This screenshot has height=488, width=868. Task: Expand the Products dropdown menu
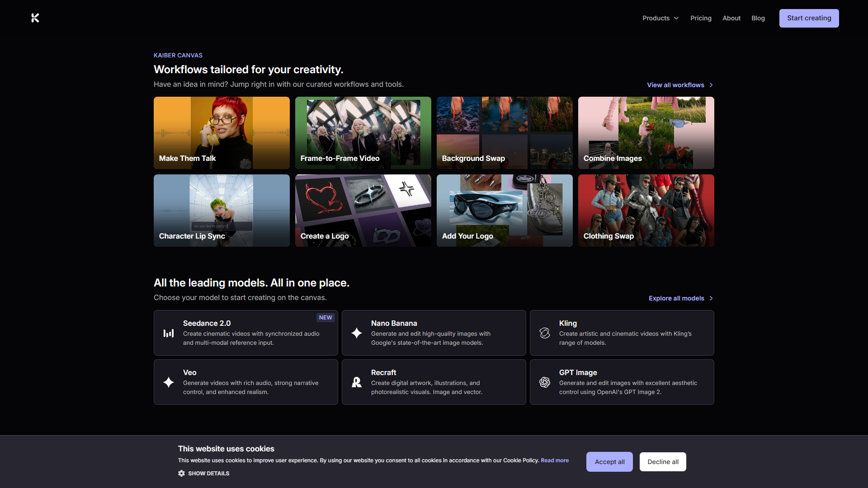click(660, 18)
